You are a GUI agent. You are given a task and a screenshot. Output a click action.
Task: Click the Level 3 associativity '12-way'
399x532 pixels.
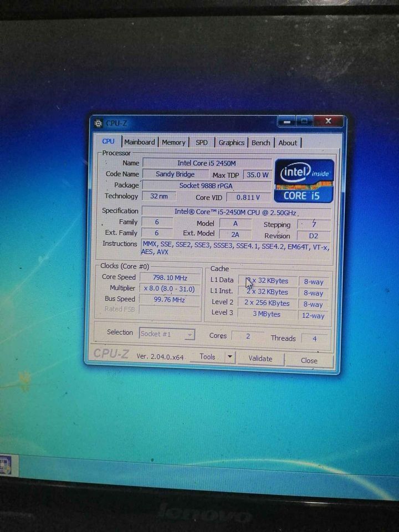[x=314, y=315]
